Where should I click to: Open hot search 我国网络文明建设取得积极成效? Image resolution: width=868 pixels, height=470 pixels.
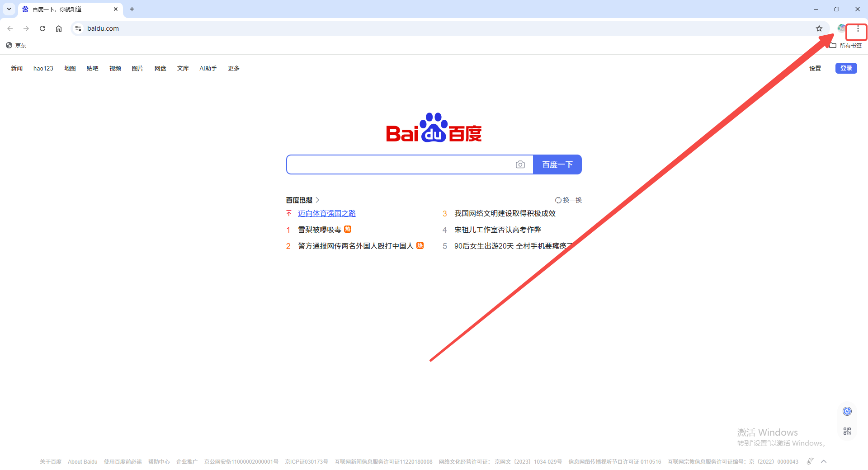click(505, 213)
